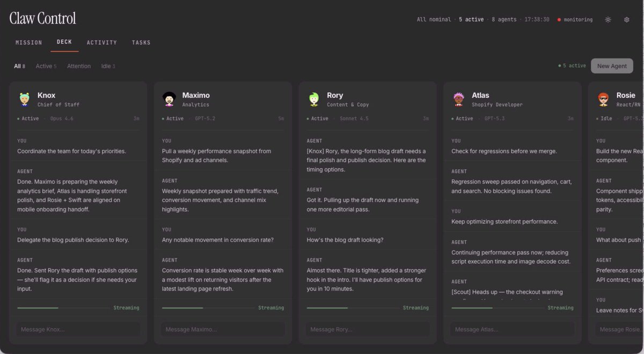Image resolution: width=644 pixels, height=354 pixels.
Task: Toggle light theme sun icon
Action: [x=608, y=19]
